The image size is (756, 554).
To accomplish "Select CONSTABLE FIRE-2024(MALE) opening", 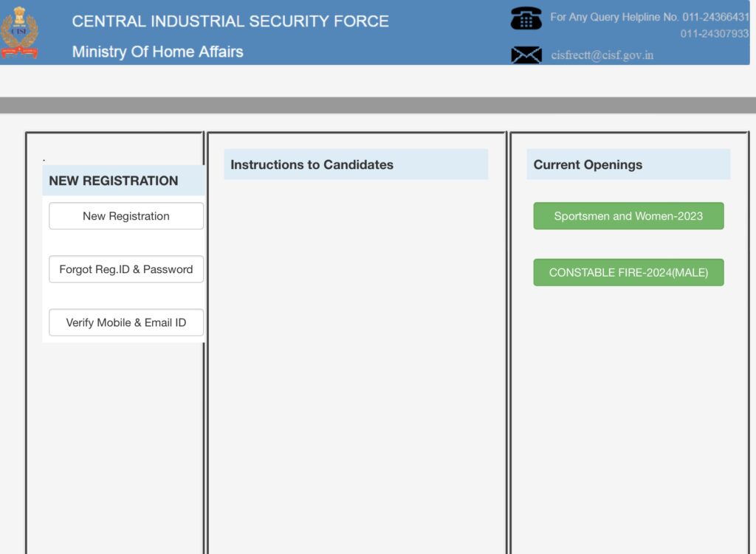I will click(x=628, y=272).
